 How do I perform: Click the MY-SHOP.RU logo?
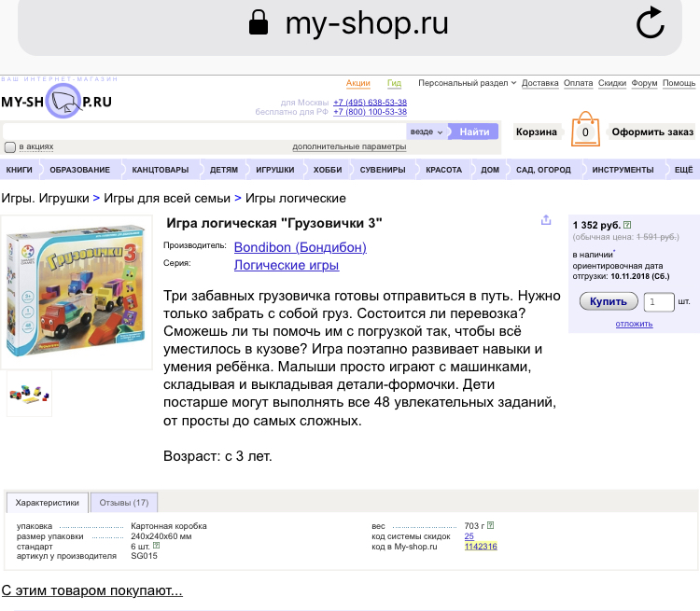(57, 102)
